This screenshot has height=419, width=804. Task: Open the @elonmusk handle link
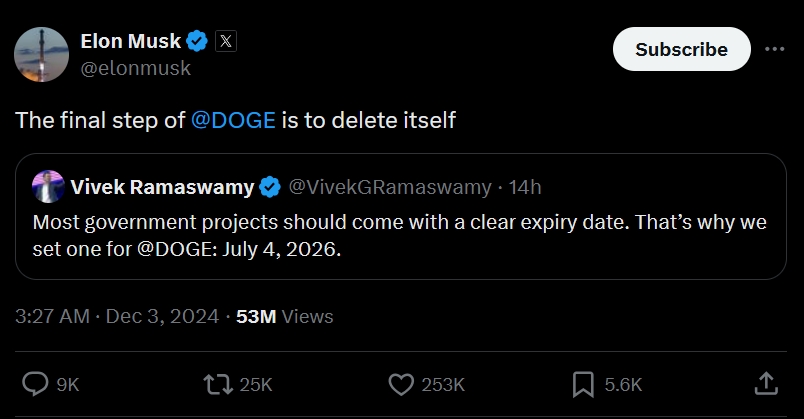click(x=135, y=68)
